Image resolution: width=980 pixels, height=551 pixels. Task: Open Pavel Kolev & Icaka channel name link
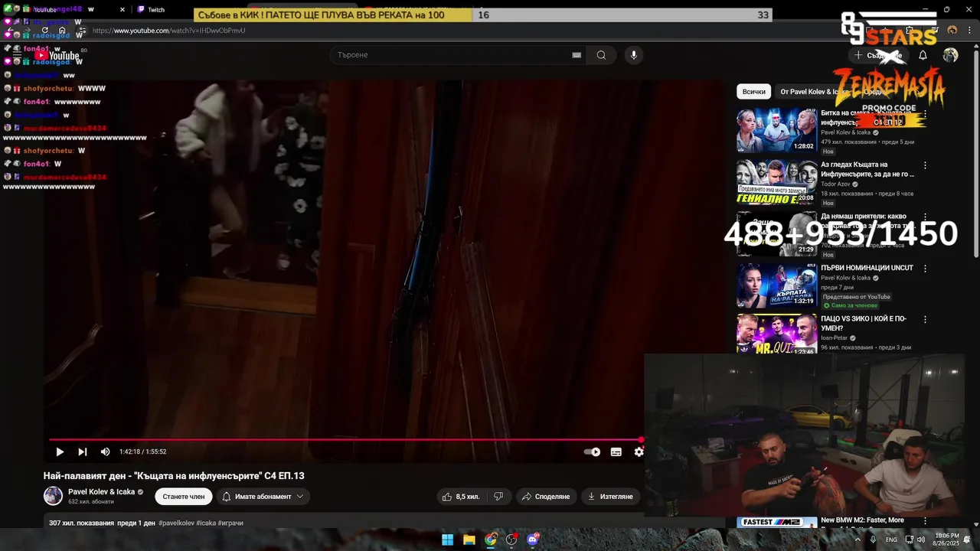click(101, 492)
